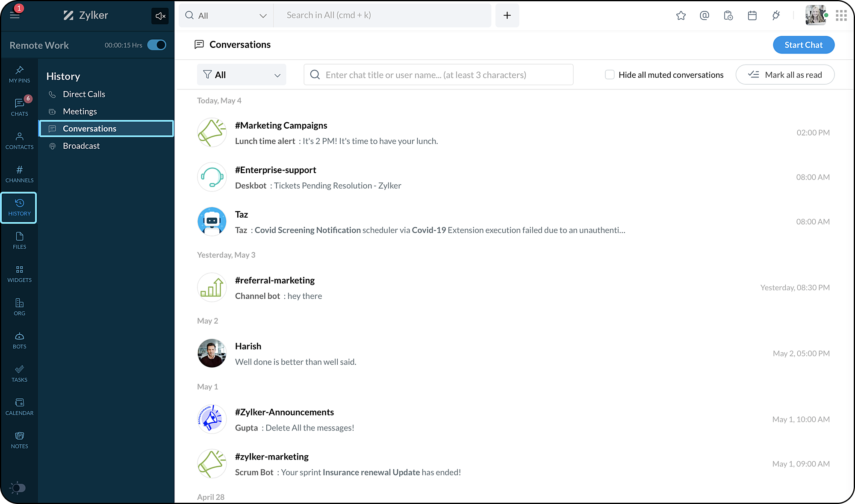This screenshot has height=504, width=855.
Task: Click the muted speaker icon beside Zylker
Action: click(x=160, y=16)
